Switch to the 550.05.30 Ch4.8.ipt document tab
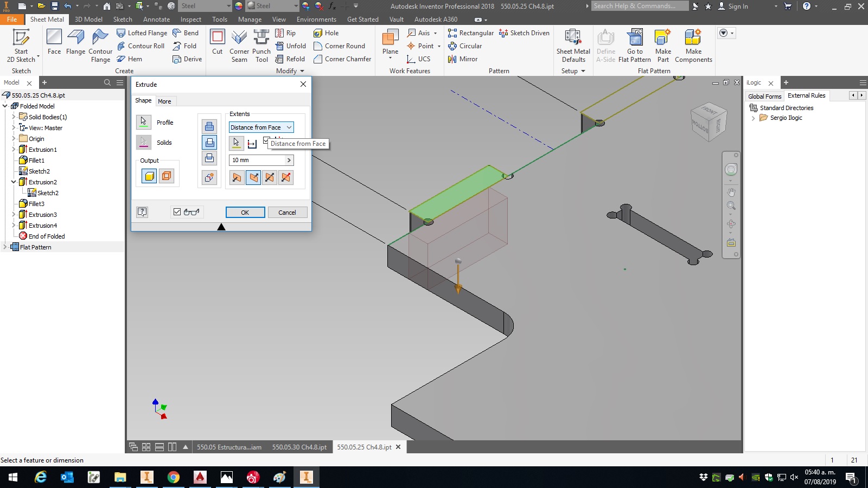 299,447
